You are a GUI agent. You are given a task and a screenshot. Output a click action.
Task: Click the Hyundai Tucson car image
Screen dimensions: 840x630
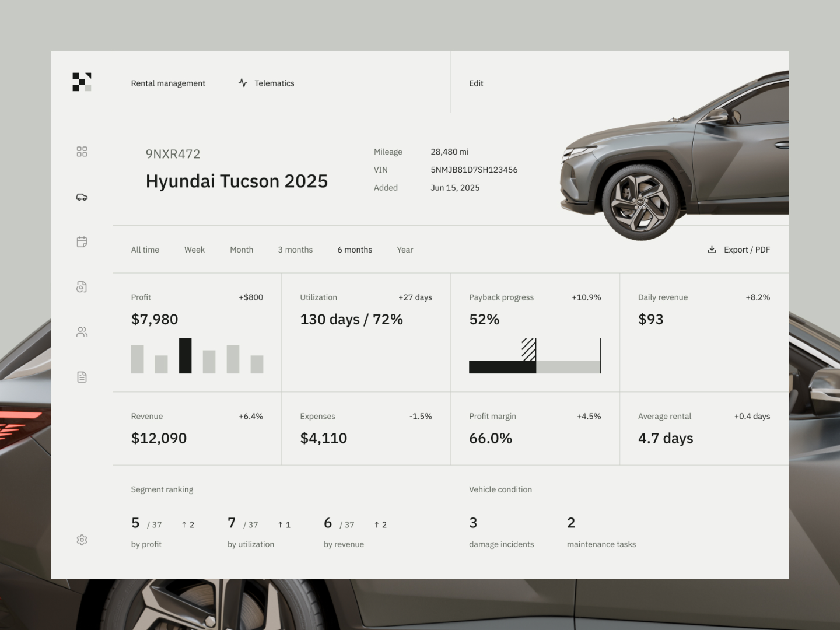[674, 156]
